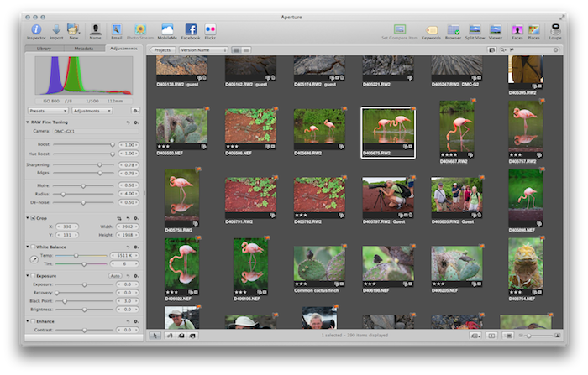Go back to Projects
588x375 pixels.
162,50
